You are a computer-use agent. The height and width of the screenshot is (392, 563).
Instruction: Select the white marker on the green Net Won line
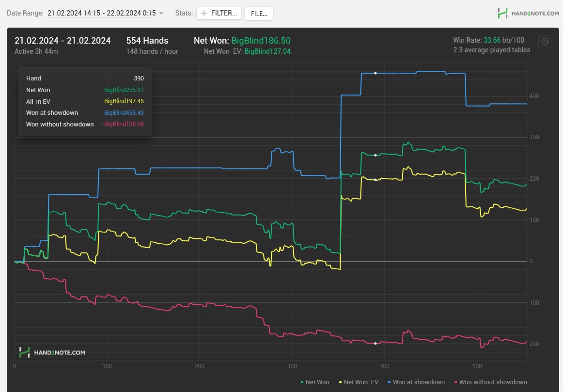coord(375,156)
